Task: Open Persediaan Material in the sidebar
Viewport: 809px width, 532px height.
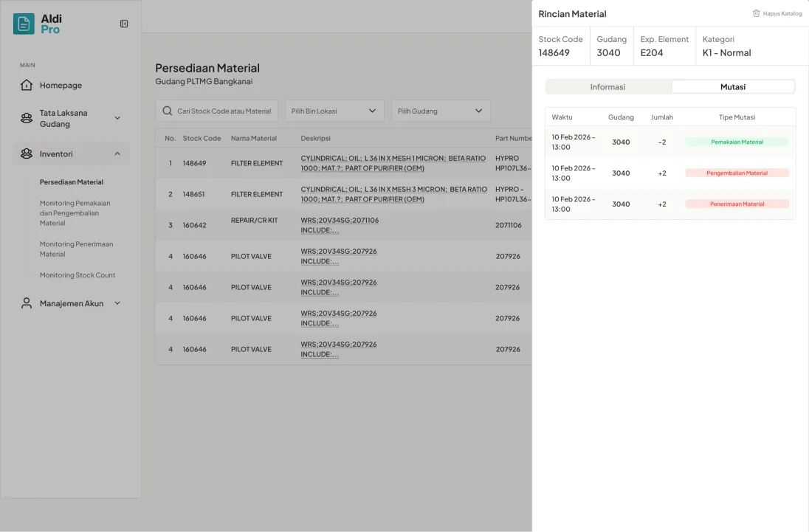Action: [x=71, y=182]
